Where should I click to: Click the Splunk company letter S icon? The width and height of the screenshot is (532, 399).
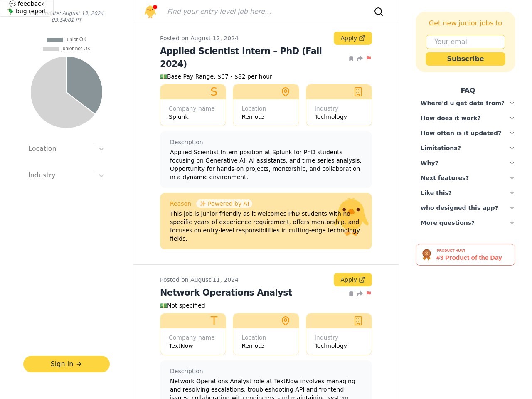click(214, 92)
